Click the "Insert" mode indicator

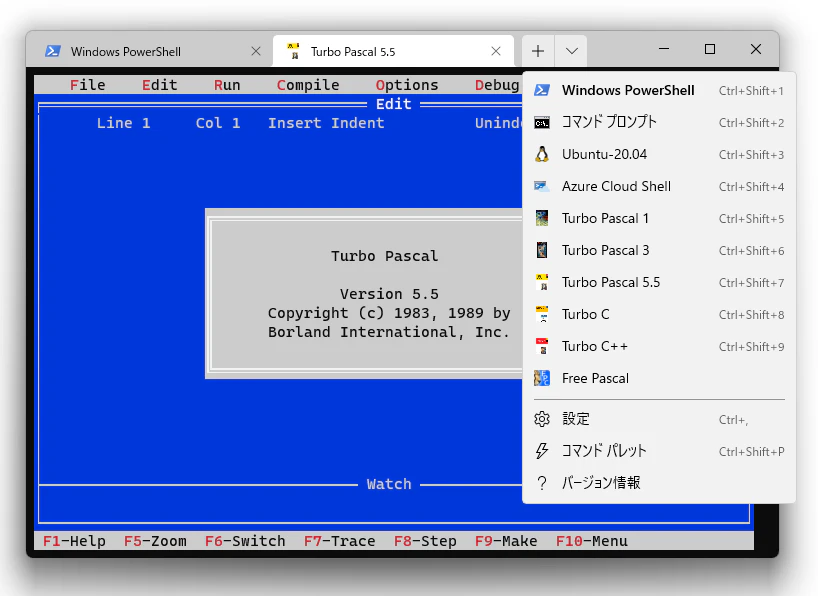[295, 123]
